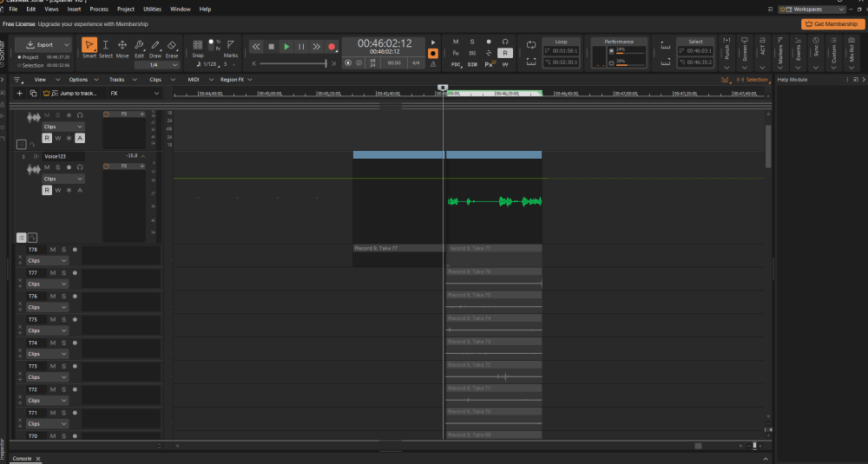Toggle FX power on Voice123 track
Viewport: 868px width, 464px height.
coord(107,166)
